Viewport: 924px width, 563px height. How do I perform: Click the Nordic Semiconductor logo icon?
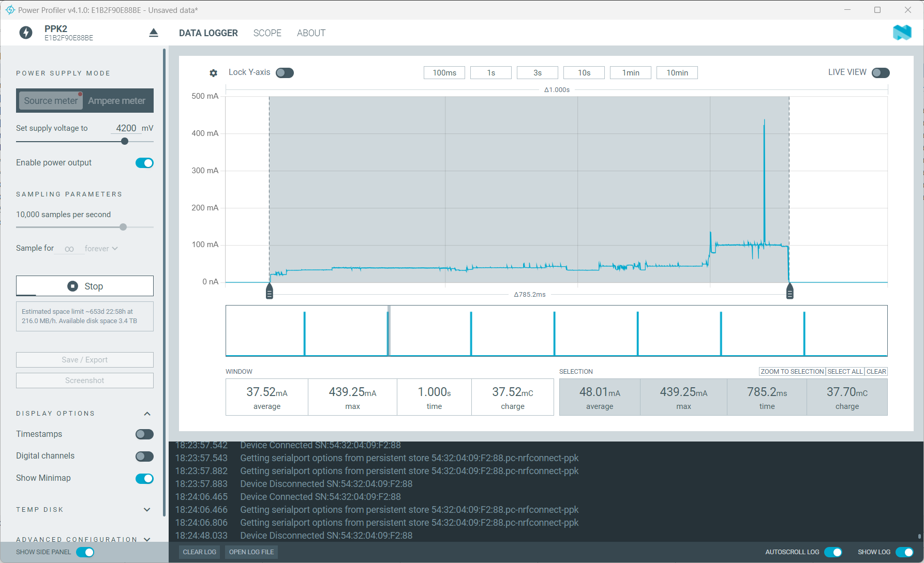902,33
